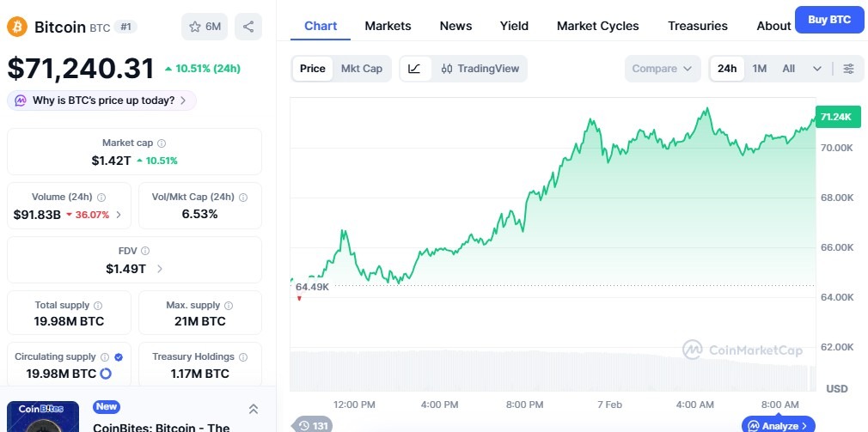868x432 pixels.
Task: Expand more time range options chevron
Action: tap(817, 69)
